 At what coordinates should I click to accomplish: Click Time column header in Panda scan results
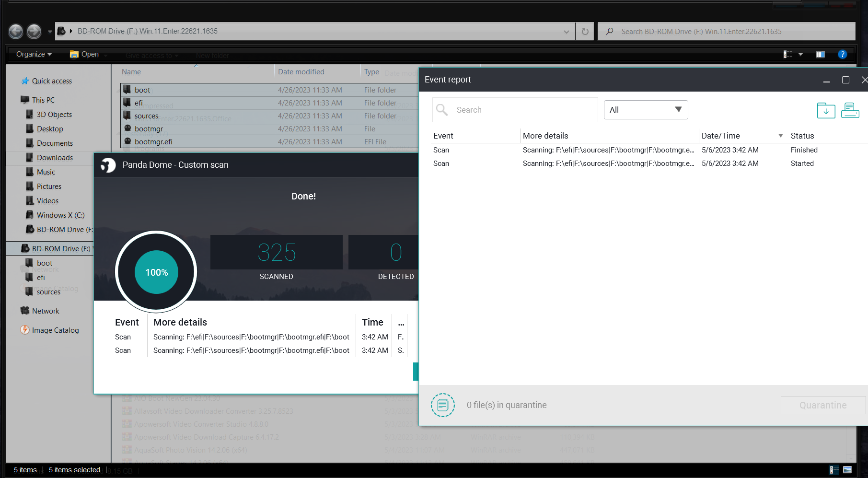[372, 322]
